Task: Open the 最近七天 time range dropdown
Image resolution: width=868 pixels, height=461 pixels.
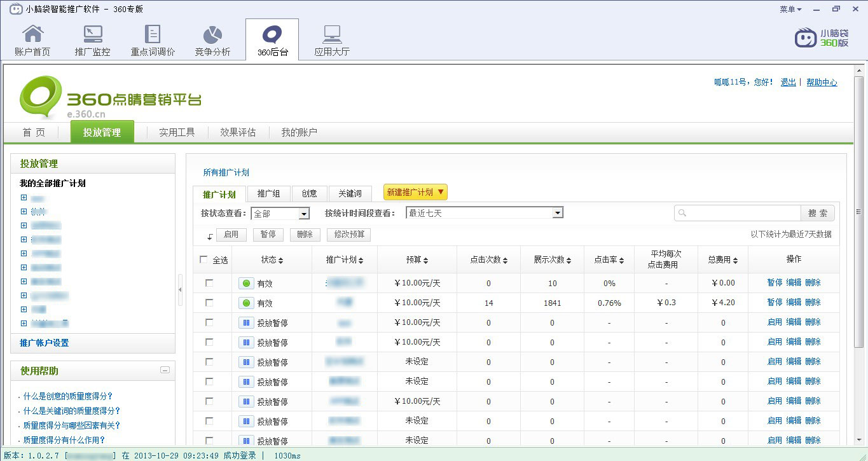Action: [485, 213]
